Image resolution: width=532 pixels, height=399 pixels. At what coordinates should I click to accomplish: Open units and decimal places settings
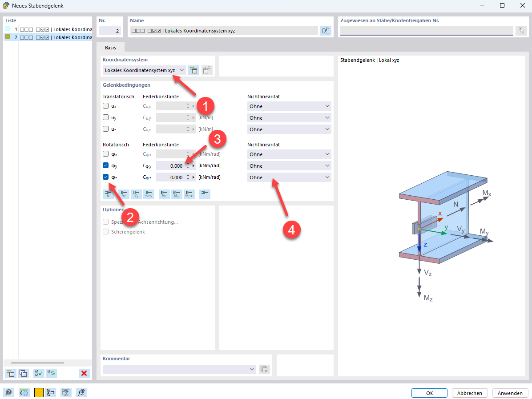point(24,393)
